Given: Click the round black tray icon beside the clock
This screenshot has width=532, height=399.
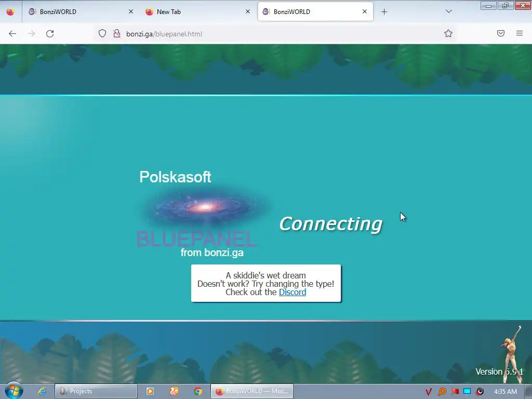Looking at the screenshot, I should 480,392.
